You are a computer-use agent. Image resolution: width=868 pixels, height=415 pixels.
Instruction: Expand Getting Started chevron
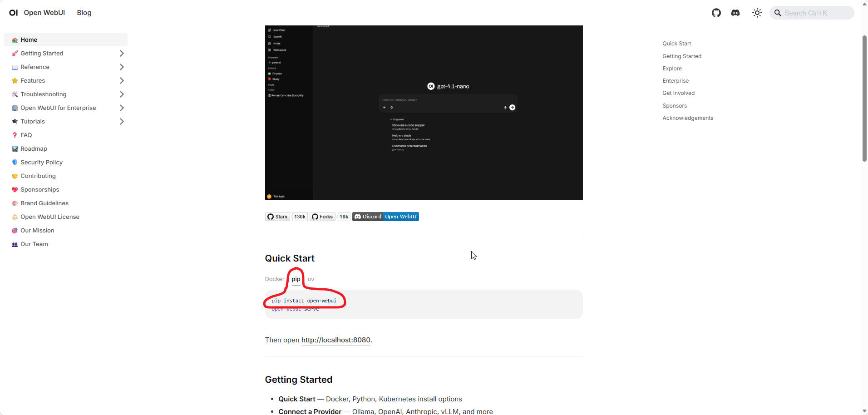[122, 53]
